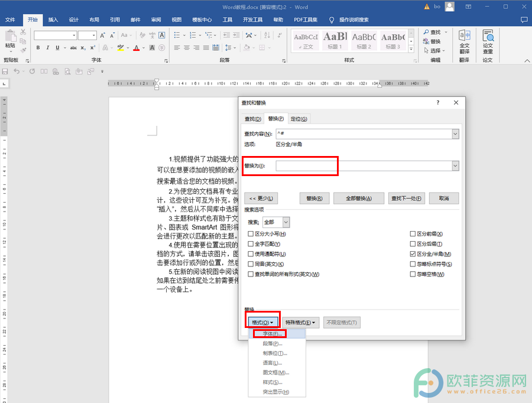Click the numbered list icon

193,35
